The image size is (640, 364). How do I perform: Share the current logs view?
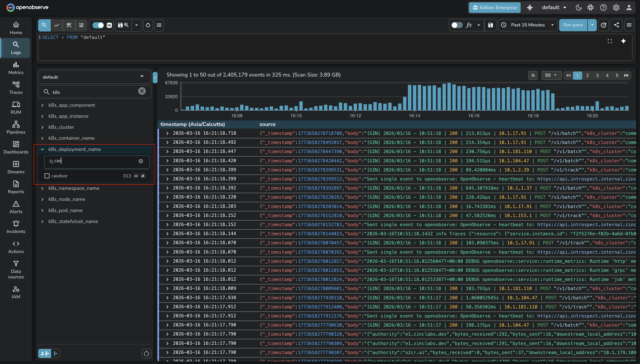[617, 25]
